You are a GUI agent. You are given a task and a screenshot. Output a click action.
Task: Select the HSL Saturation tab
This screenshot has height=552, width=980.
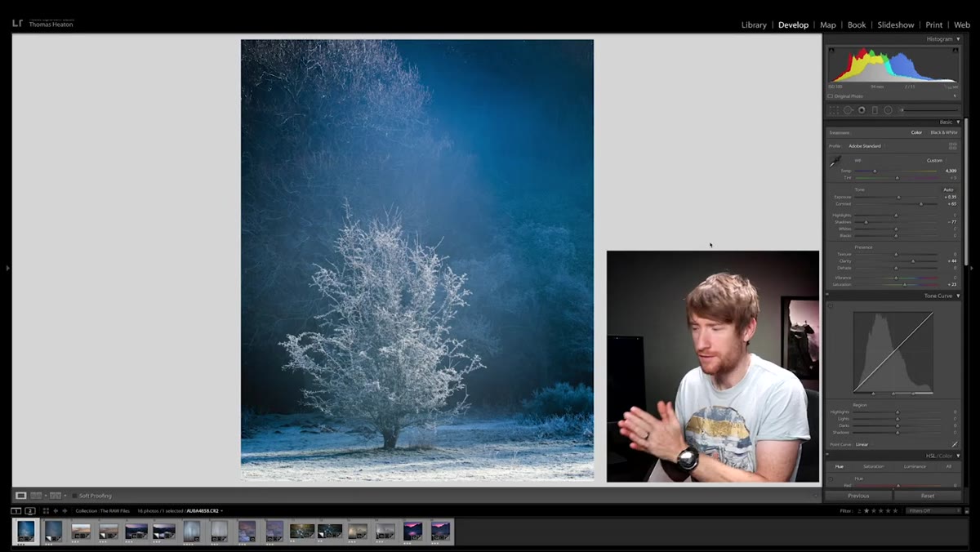coord(873,466)
